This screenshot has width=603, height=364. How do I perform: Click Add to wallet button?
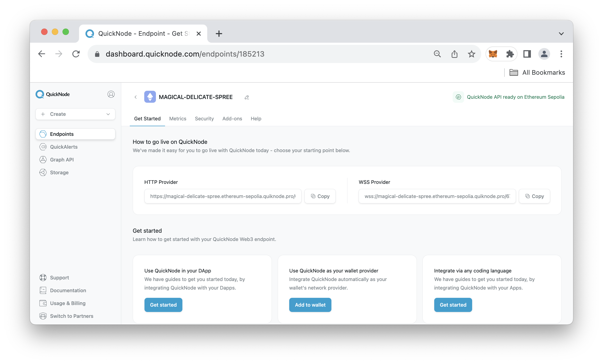[x=310, y=305]
